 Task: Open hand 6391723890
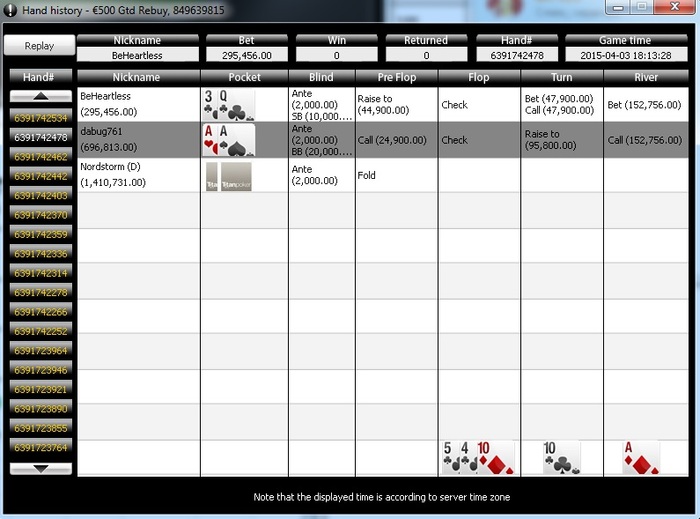(41, 409)
